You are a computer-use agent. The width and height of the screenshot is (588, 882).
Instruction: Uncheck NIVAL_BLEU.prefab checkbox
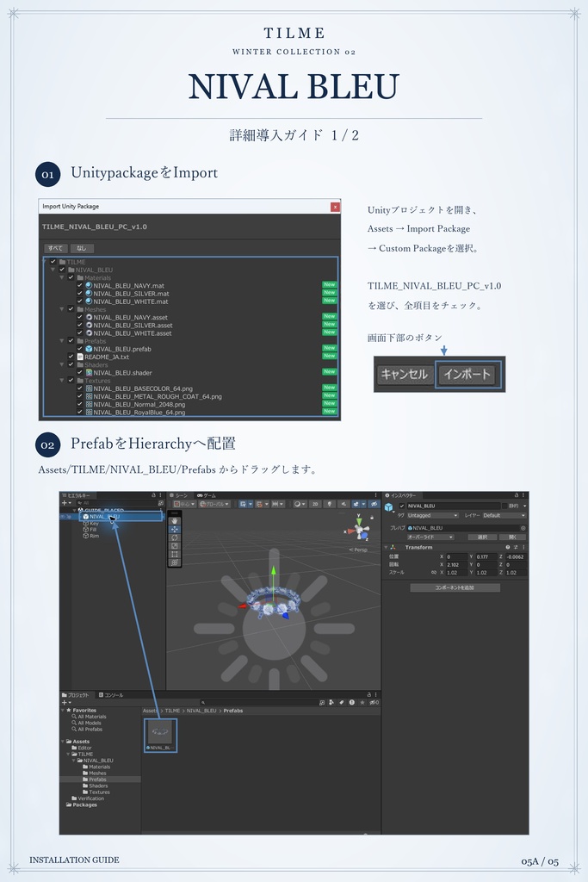click(x=80, y=349)
